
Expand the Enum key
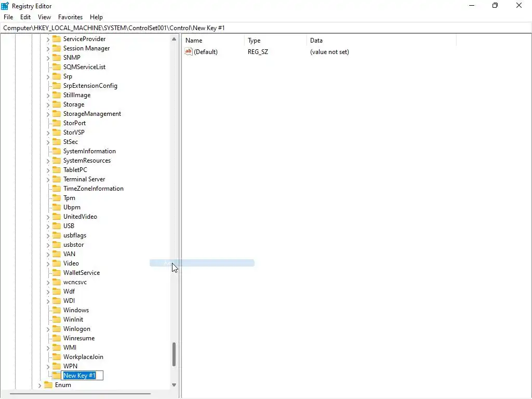[39, 385]
